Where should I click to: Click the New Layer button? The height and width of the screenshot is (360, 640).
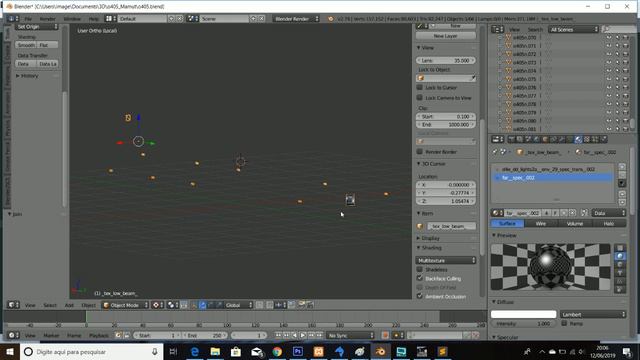tap(446, 36)
